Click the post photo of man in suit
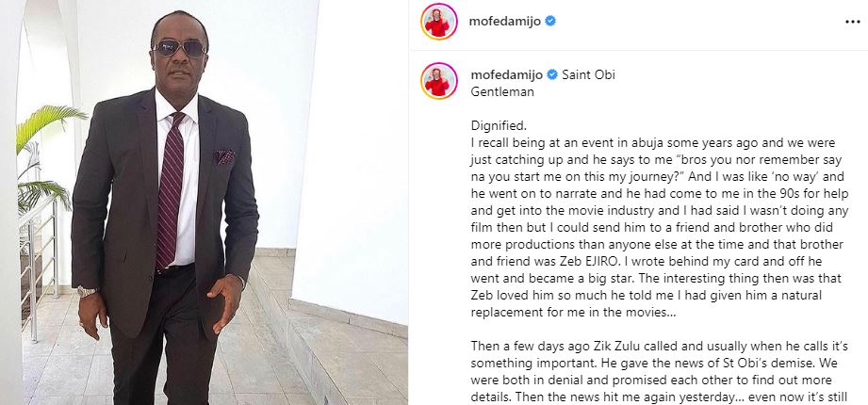This screenshot has height=405, width=868. (x=204, y=202)
